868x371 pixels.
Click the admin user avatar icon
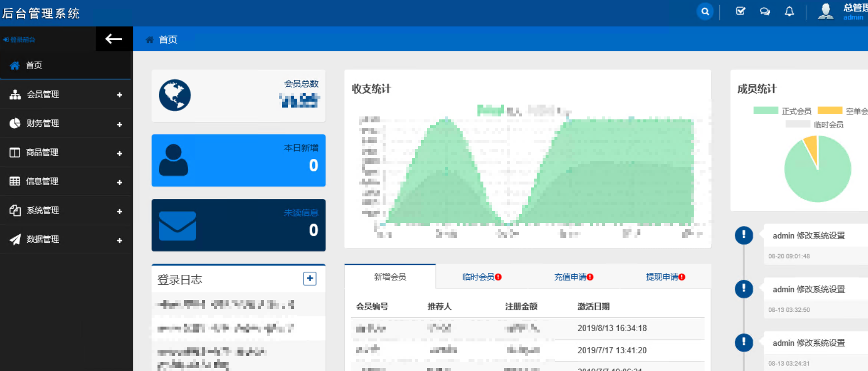pyautogui.click(x=825, y=11)
